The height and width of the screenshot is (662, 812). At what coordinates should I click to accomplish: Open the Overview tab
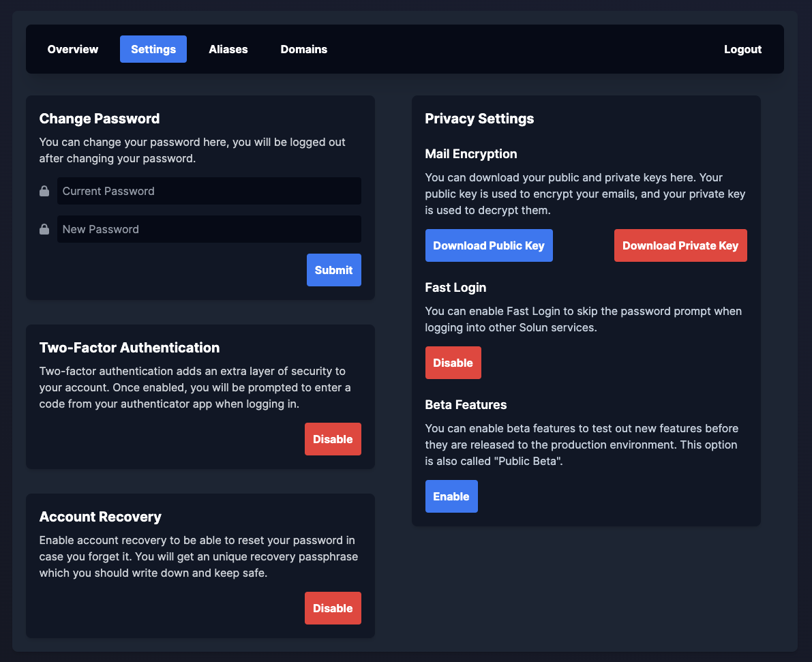click(x=72, y=49)
